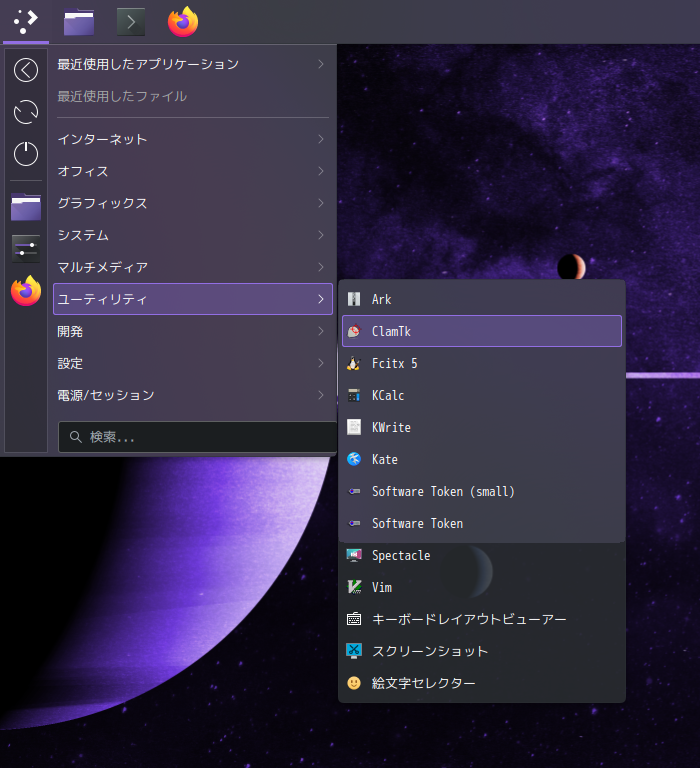
Task: Click the power-off icon in the menu sidebar
Action: click(x=26, y=154)
